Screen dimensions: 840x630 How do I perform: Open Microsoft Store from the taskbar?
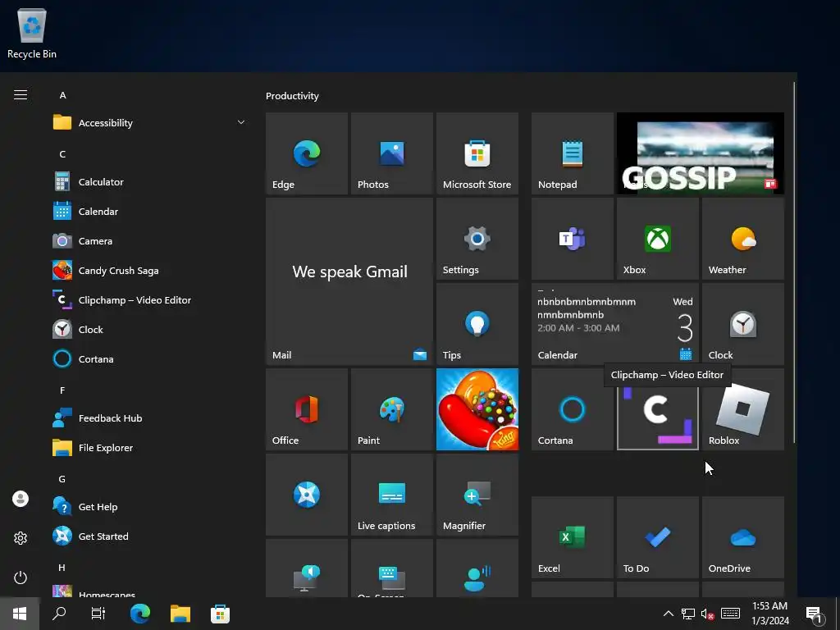(220, 614)
